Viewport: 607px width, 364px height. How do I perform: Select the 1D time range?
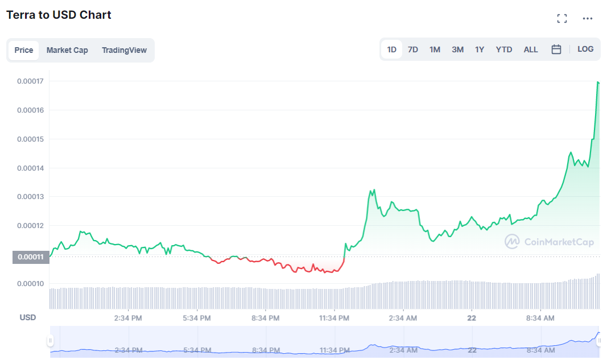coord(392,49)
